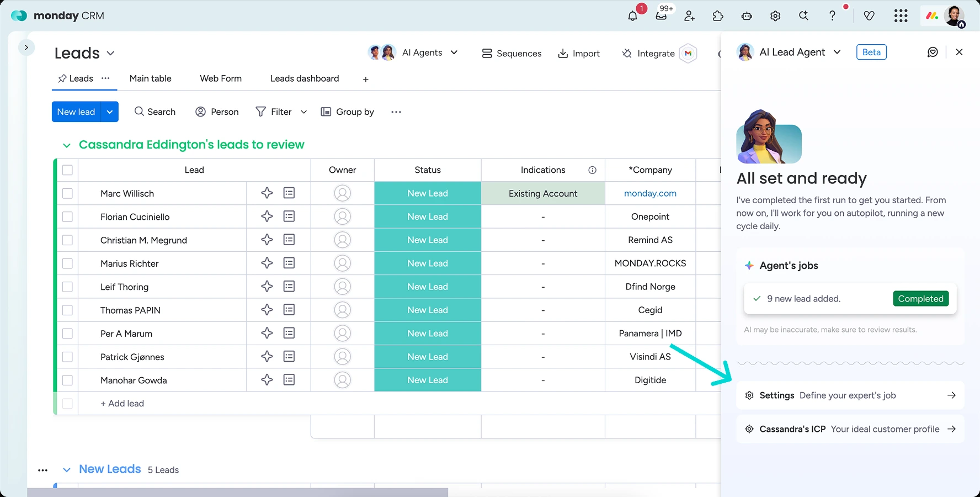Check the Per A Marum row
The image size is (980, 497).
[x=67, y=334]
